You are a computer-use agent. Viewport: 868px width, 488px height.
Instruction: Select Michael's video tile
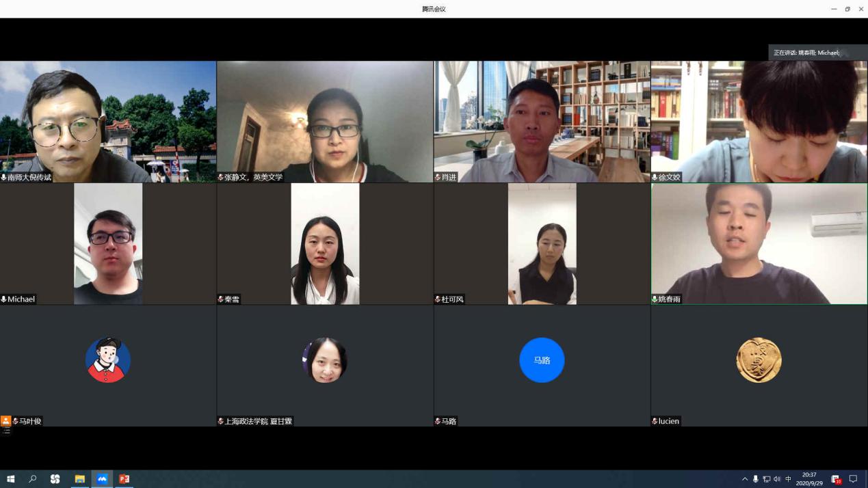point(108,243)
